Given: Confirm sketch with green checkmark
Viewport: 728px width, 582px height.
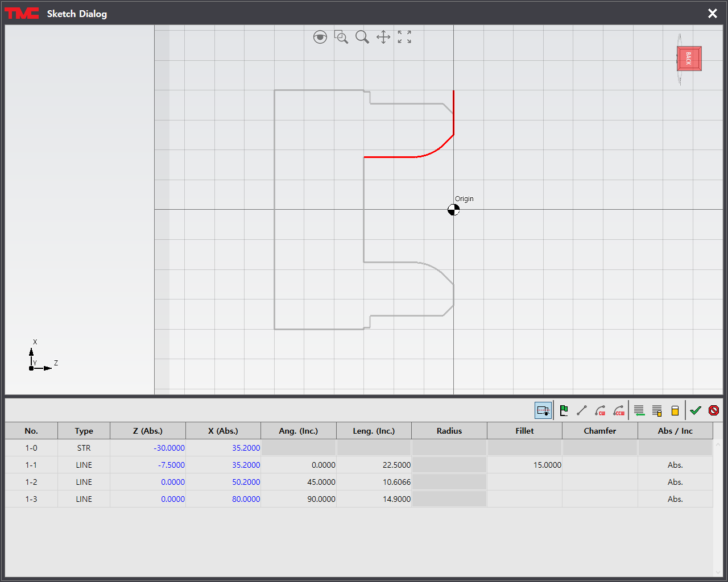Looking at the screenshot, I should click(696, 410).
